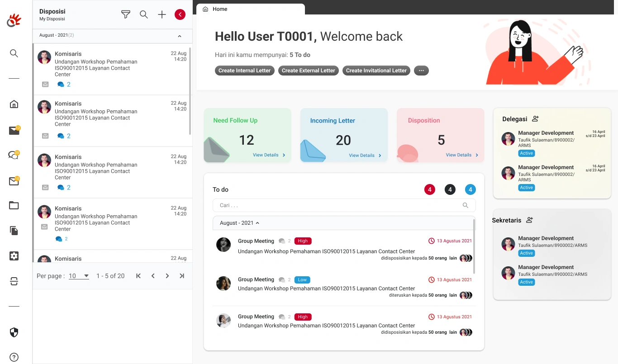618x364 pixels.
Task: Collapse Disposisi panel with red arrow button
Action: tap(180, 14)
